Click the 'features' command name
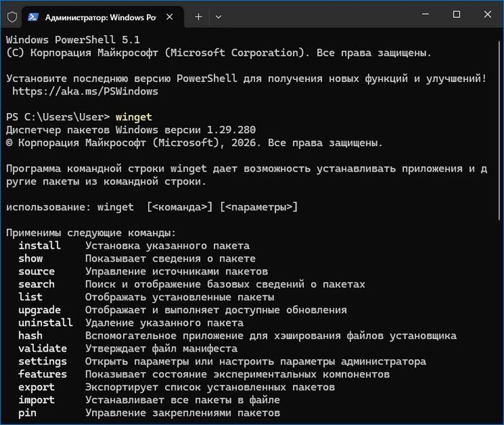Screen dimensions: 504x425 click(x=42, y=374)
